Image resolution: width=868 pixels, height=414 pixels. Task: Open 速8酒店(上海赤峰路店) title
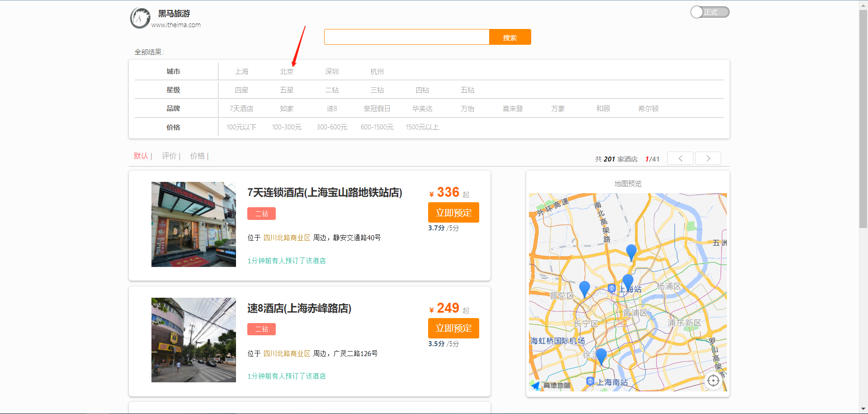point(299,309)
